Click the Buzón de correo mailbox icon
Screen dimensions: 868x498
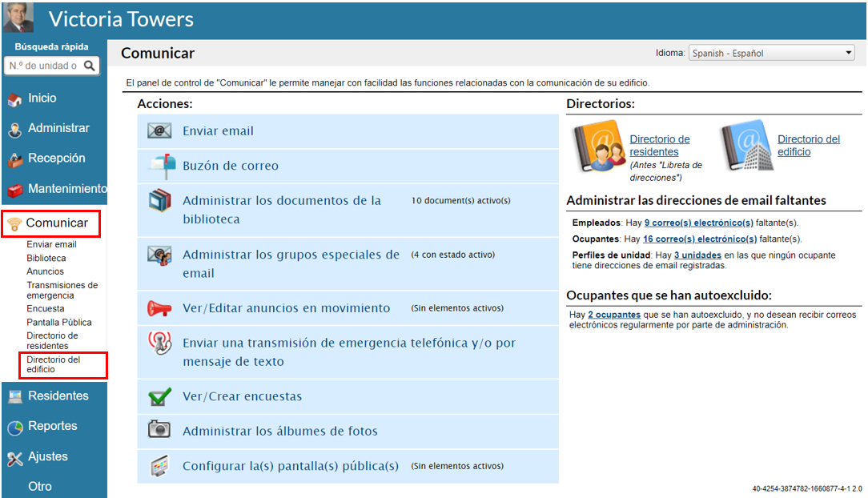(163, 166)
